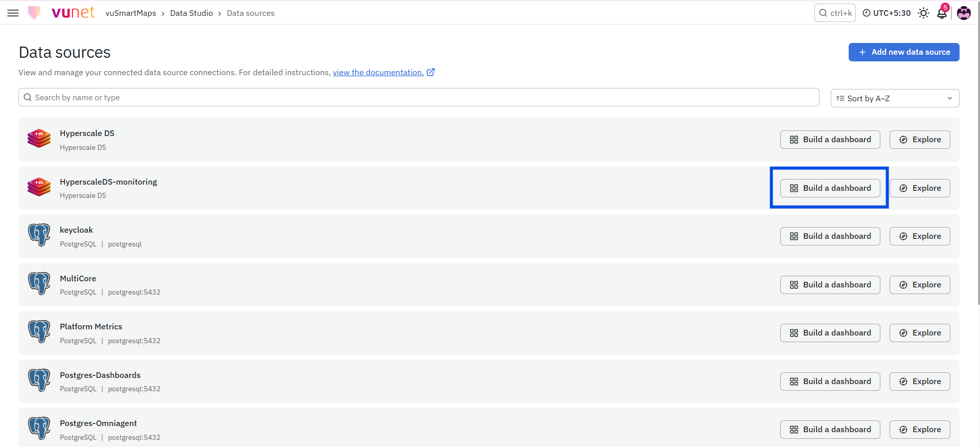Screen dimensions: 980x447
Task: Click Add new data source button
Action: coord(904,52)
